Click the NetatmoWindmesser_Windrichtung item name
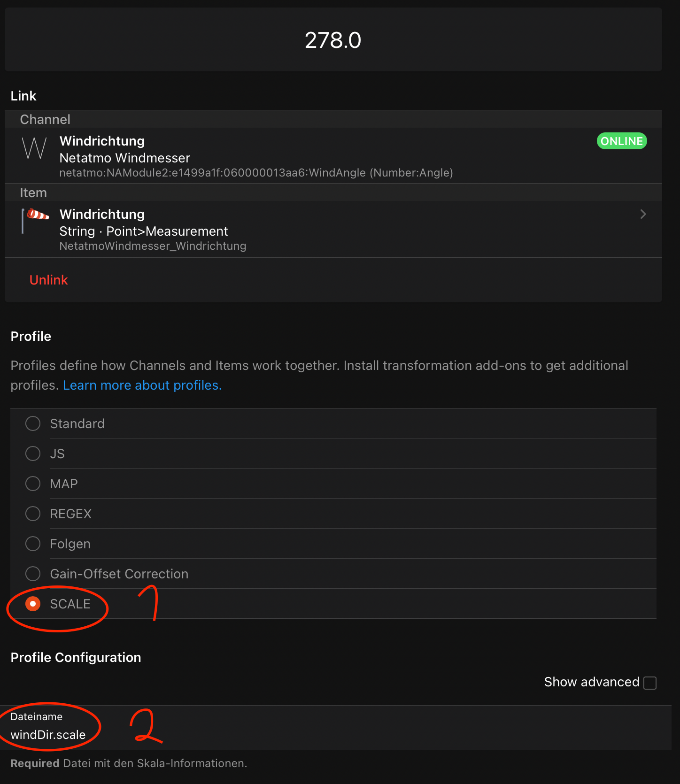Viewport: 680px width, 784px height. pyautogui.click(x=153, y=246)
